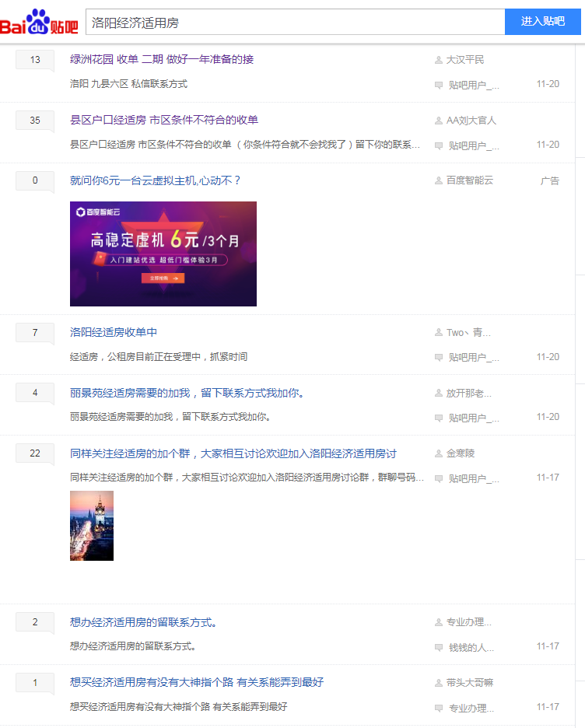Click reply count 13 box
The height and width of the screenshot is (728, 585).
coord(35,60)
